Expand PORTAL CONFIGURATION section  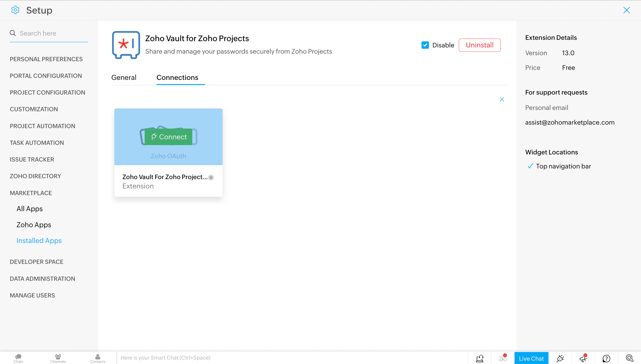[46, 76]
